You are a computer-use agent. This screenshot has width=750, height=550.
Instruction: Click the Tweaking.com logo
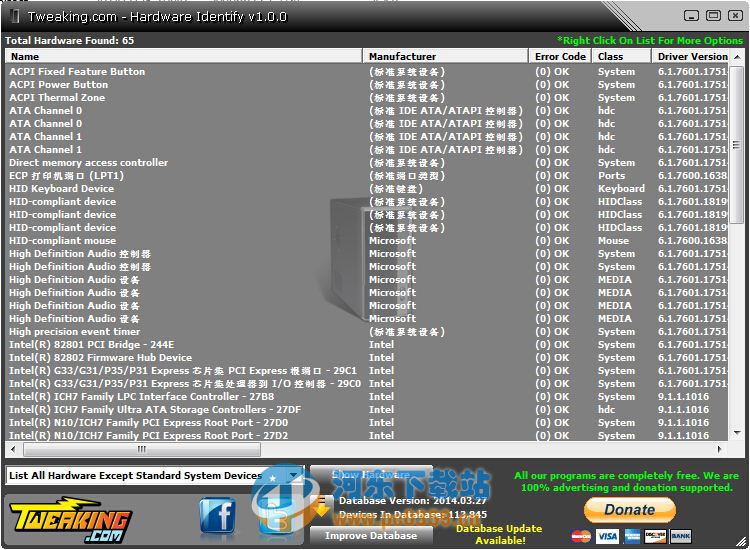coord(70,520)
